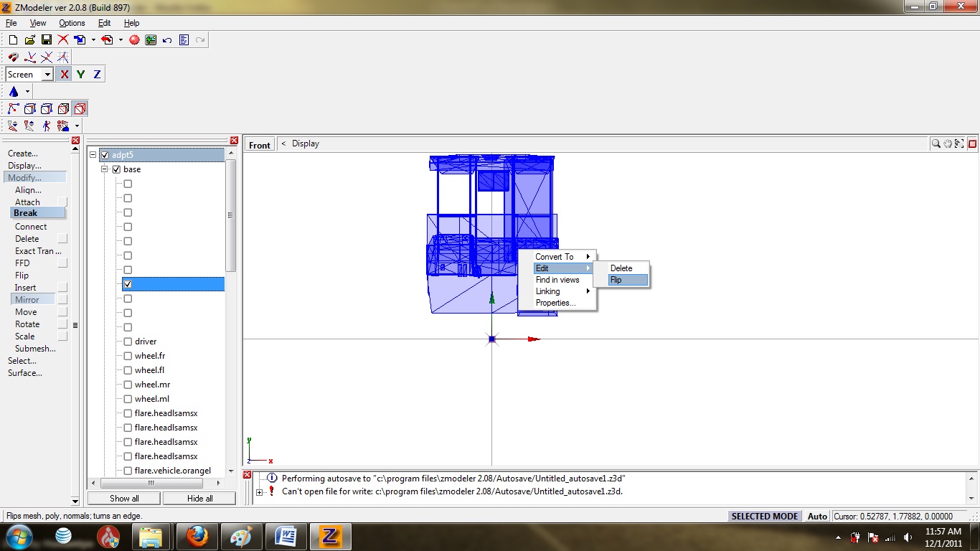980x551 pixels.
Task: Click the red sphere material editor toolbar icon
Action: (x=134, y=39)
